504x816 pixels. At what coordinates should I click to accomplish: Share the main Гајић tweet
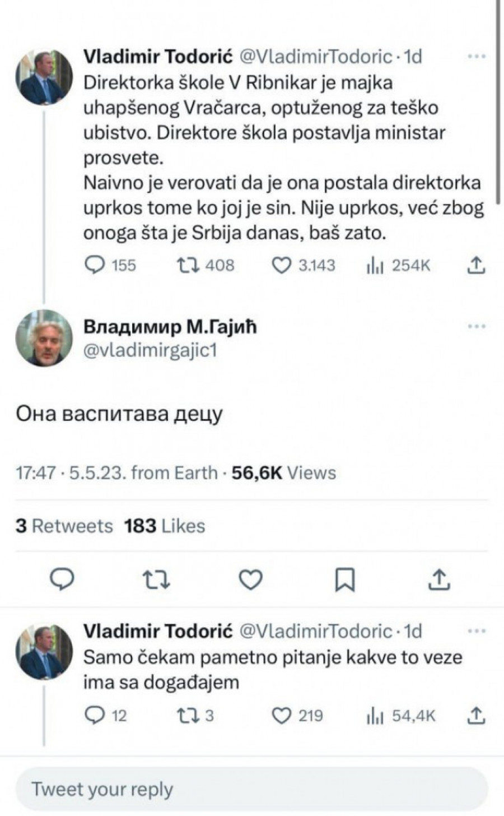(439, 579)
